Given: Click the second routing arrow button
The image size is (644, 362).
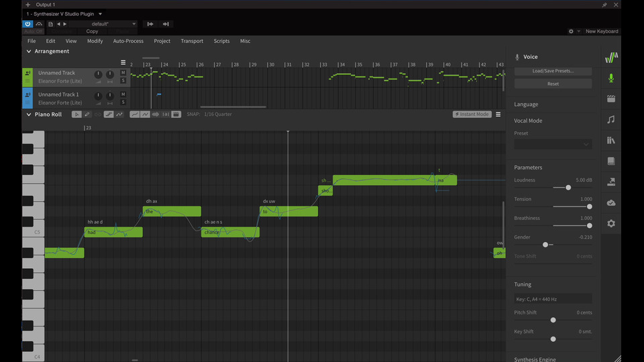Looking at the screenshot, I should tap(166, 24).
